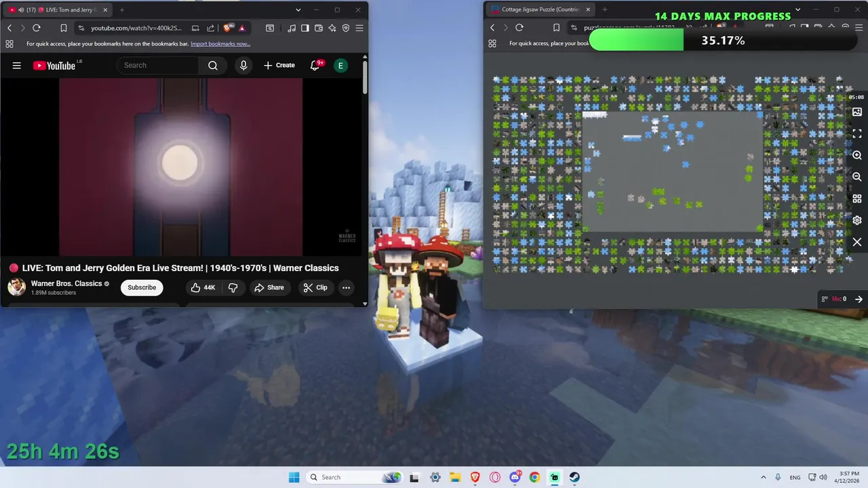This screenshot has width=868, height=488.
Task: Like the video showing 44K
Action: click(x=203, y=287)
